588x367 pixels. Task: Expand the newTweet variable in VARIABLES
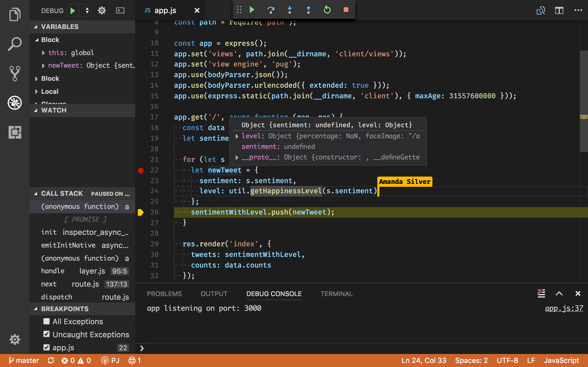click(x=44, y=65)
